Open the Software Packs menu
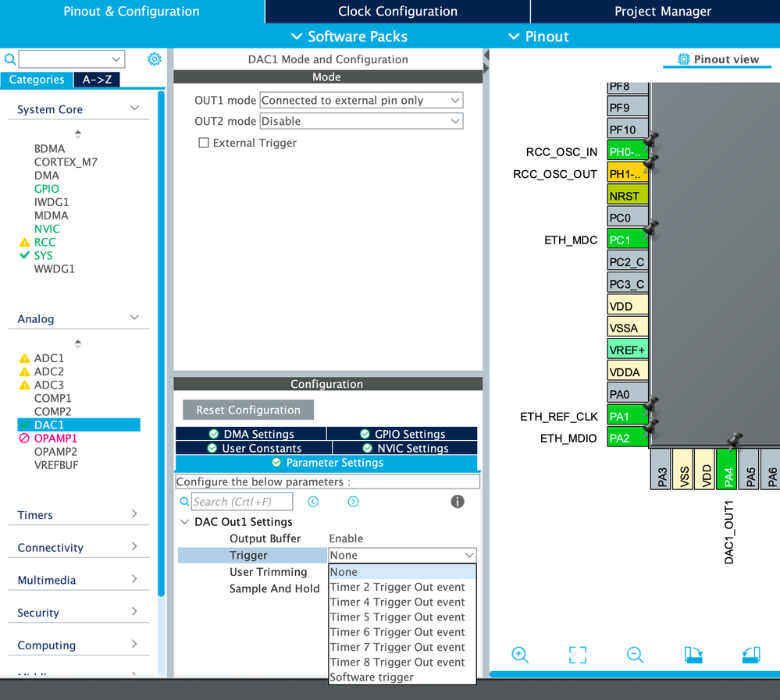This screenshot has height=700, width=780. point(349,37)
